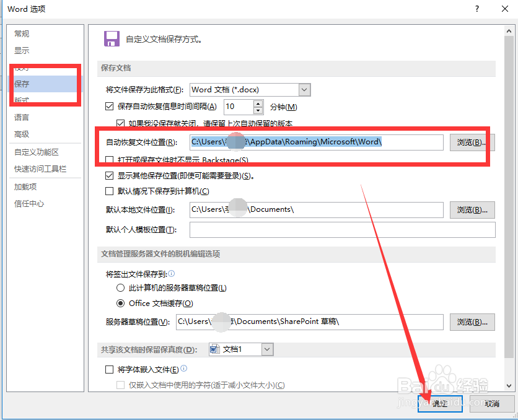
Task: Open 将文件保存为此格式 dropdown
Action: pos(305,89)
